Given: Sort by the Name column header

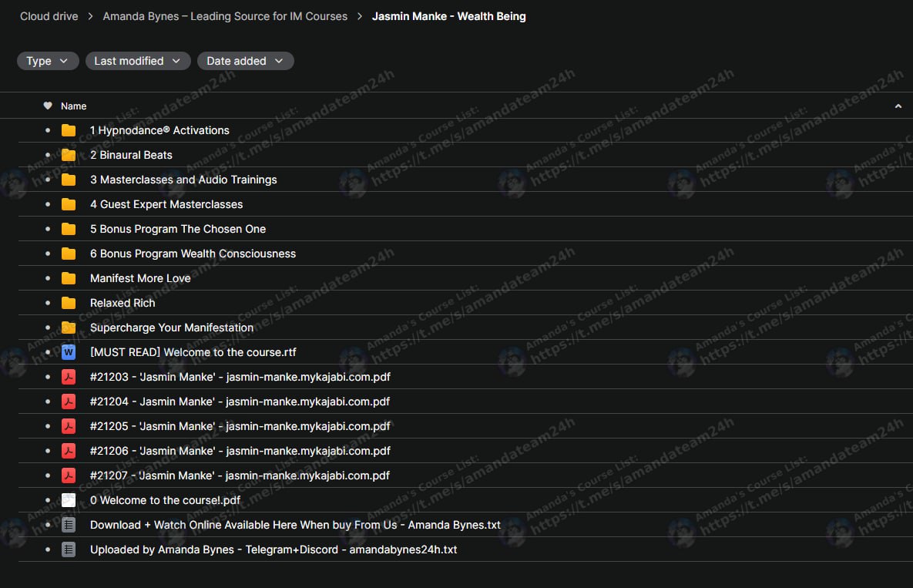Looking at the screenshot, I should click(x=74, y=106).
